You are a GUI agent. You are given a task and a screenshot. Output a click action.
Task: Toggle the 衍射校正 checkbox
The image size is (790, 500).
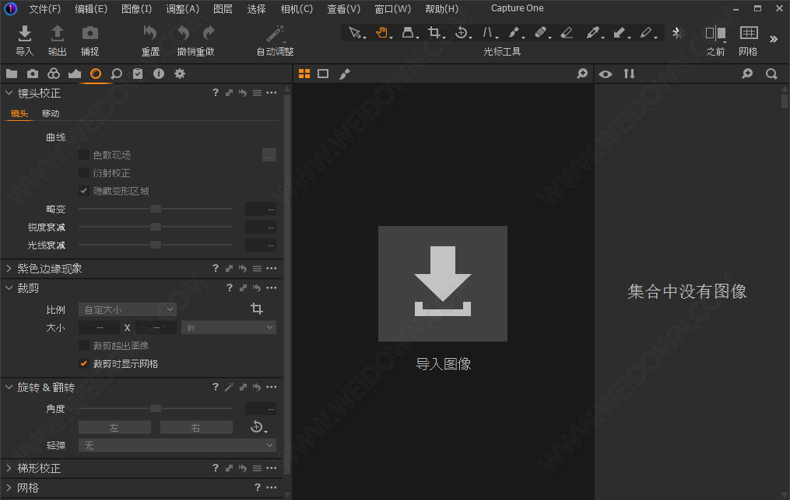[84, 173]
